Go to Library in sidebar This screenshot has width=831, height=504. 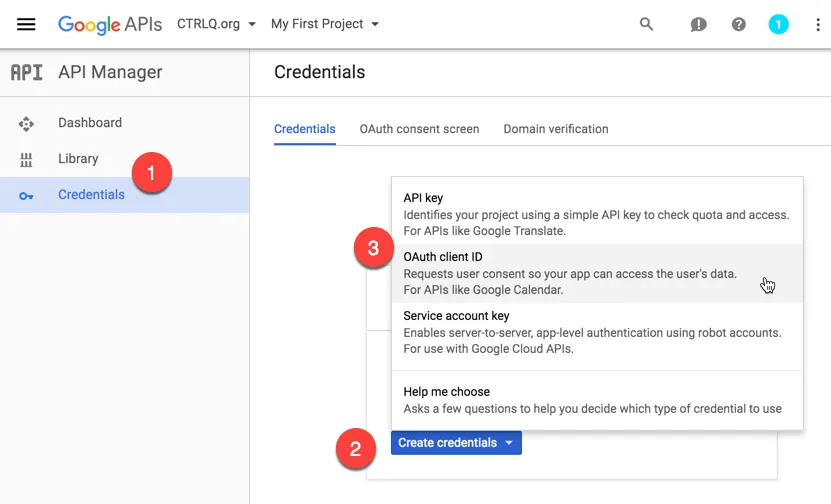(x=125, y=159)
